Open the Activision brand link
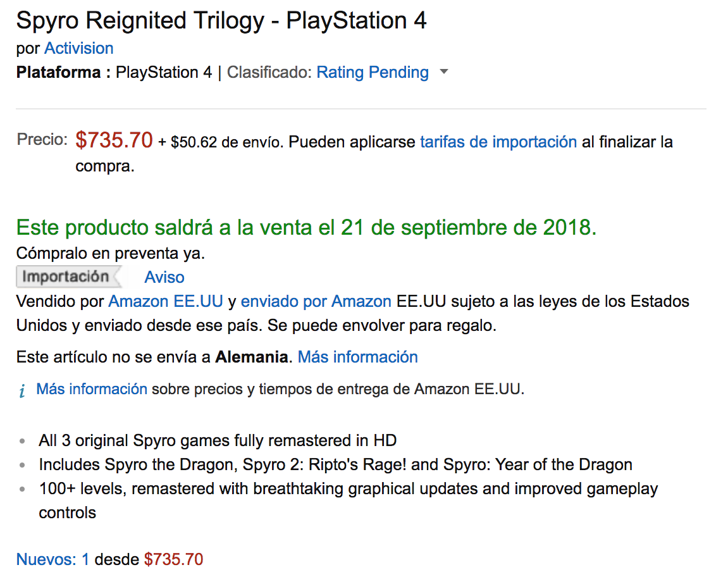Image resolution: width=728 pixels, height=584 pixels. 78,48
